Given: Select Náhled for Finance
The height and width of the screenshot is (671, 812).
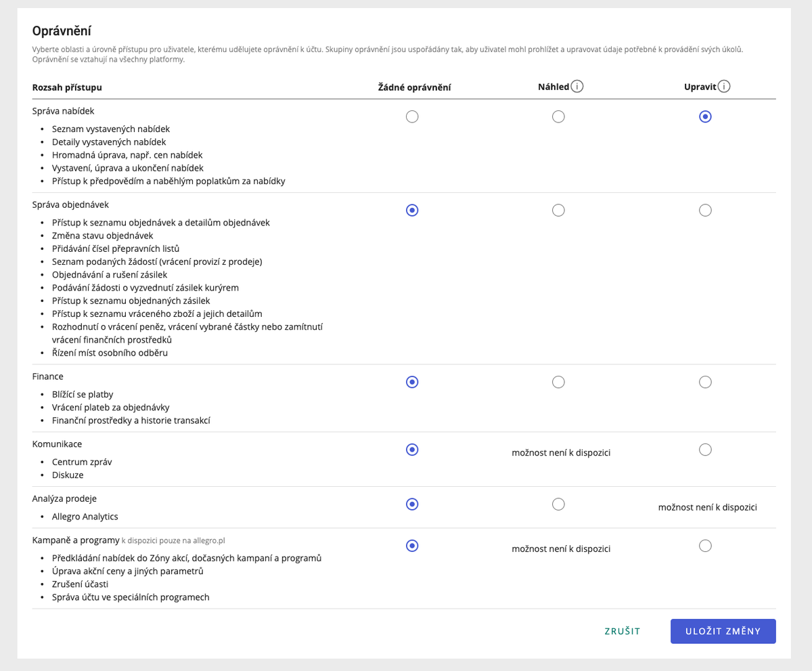Looking at the screenshot, I should pos(558,383).
